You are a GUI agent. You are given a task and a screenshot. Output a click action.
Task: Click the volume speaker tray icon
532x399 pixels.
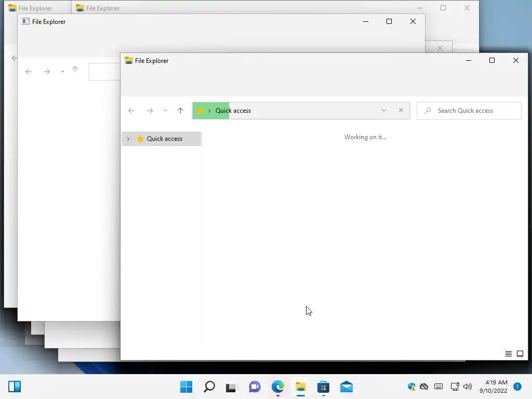tap(468, 387)
